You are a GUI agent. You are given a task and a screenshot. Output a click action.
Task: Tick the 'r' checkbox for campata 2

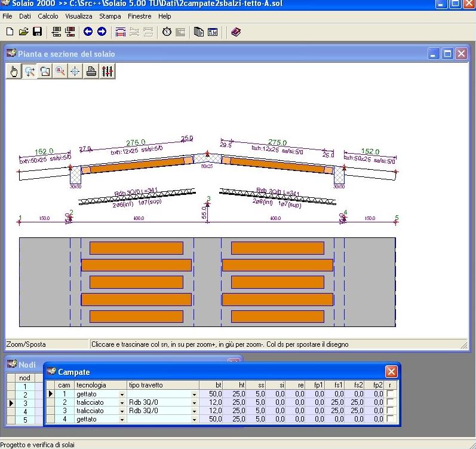pos(391,402)
